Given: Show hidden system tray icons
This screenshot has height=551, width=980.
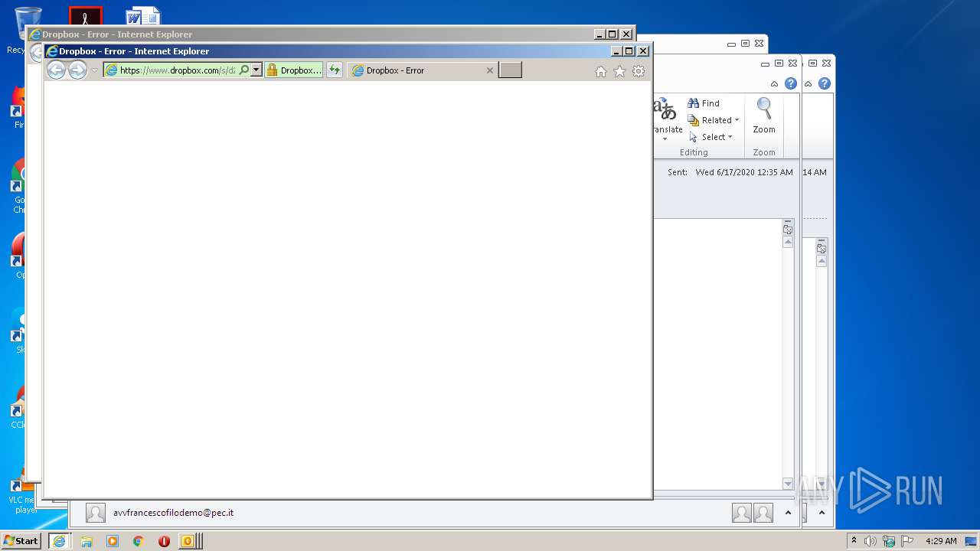Looking at the screenshot, I should pos(854,540).
